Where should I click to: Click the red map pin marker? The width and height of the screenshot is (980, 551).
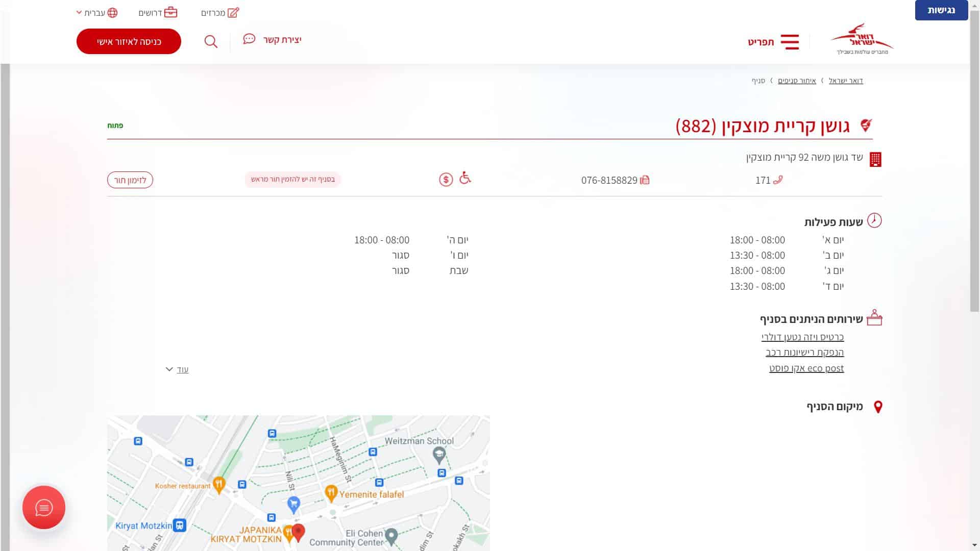pyautogui.click(x=298, y=531)
